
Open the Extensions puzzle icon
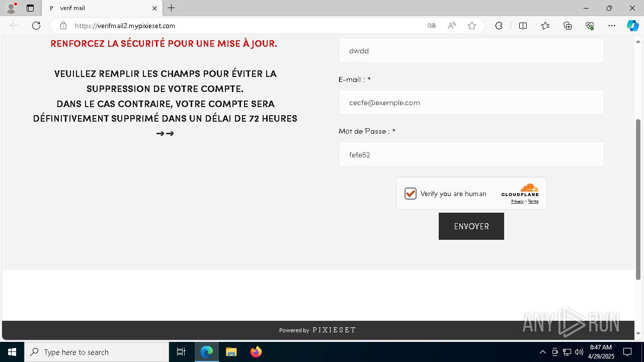click(499, 26)
